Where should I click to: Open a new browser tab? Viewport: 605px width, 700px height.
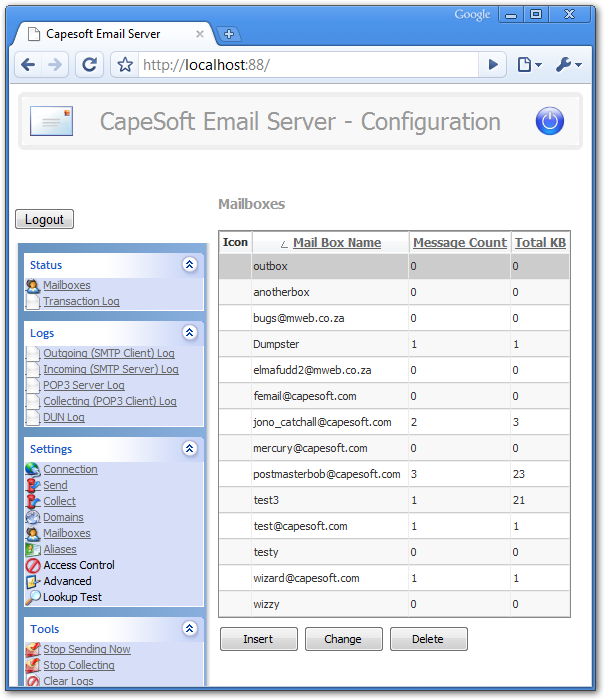coord(229,34)
